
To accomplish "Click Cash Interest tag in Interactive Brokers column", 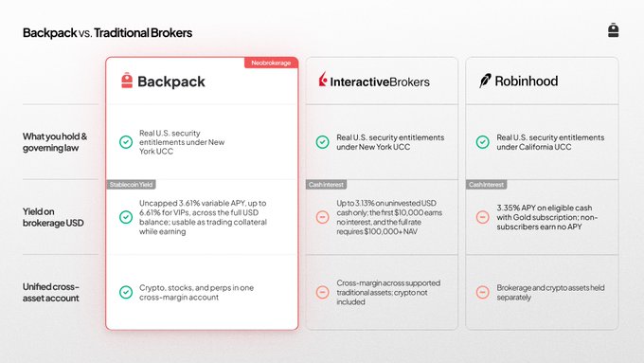I will [x=326, y=185].
